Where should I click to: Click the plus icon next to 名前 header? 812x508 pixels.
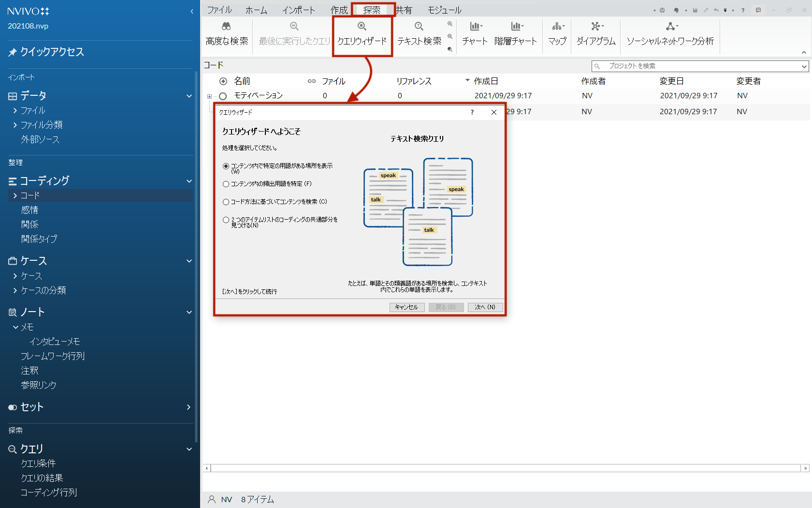click(223, 81)
